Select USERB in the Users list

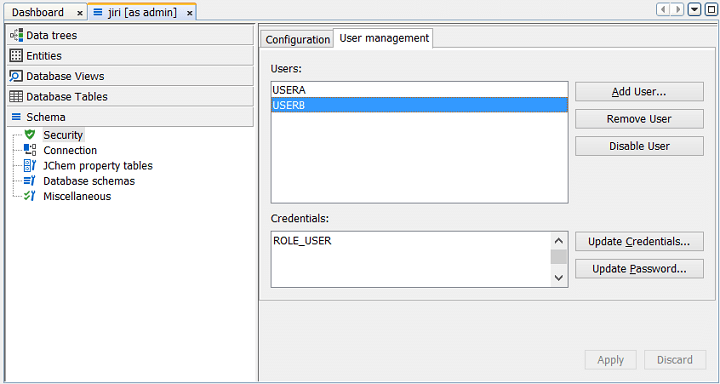pos(419,105)
